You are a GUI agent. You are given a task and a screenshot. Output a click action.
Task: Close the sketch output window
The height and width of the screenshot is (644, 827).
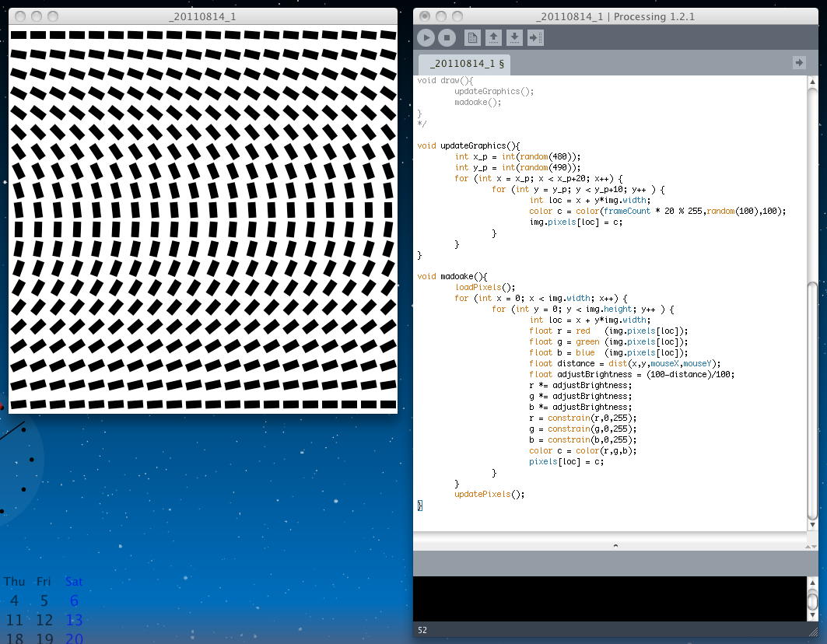pos(20,16)
